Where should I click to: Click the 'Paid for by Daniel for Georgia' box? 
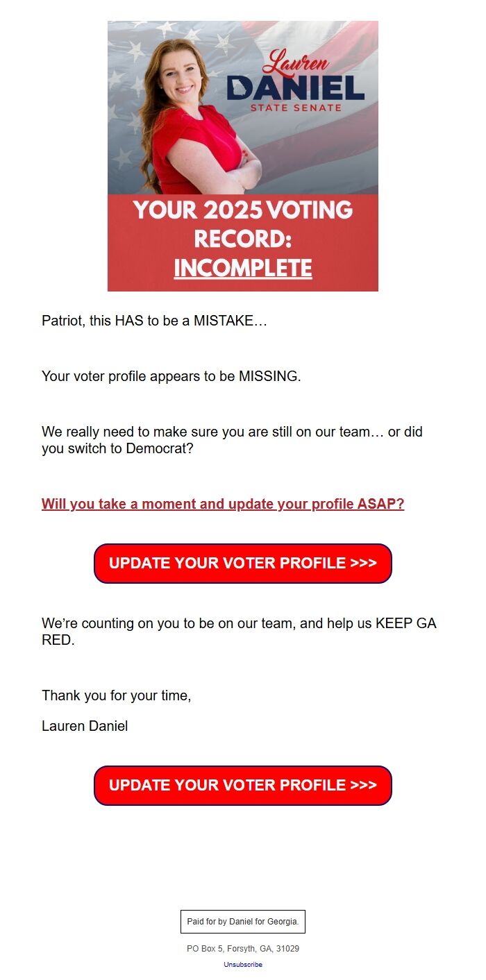[242, 922]
